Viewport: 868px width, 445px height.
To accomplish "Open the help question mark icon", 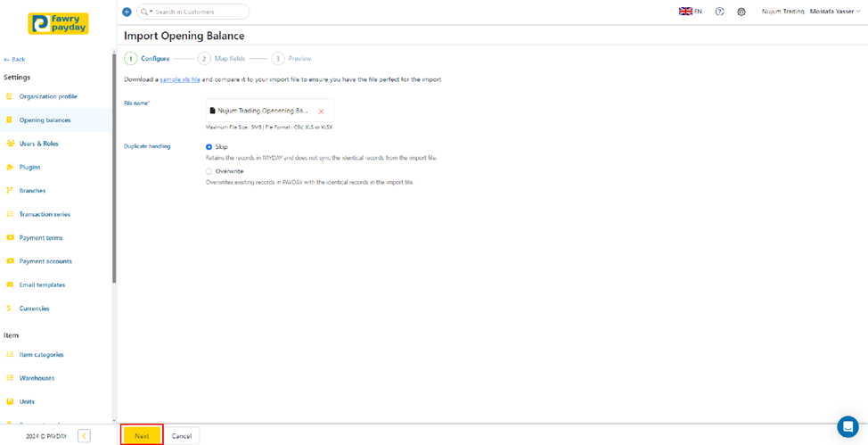I will 719,12.
